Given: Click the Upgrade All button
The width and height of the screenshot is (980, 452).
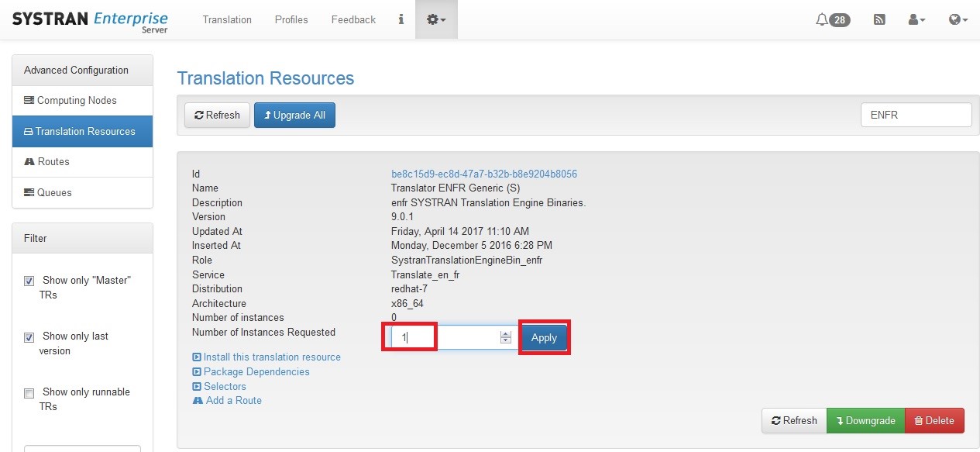Looking at the screenshot, I should (294, 115).
